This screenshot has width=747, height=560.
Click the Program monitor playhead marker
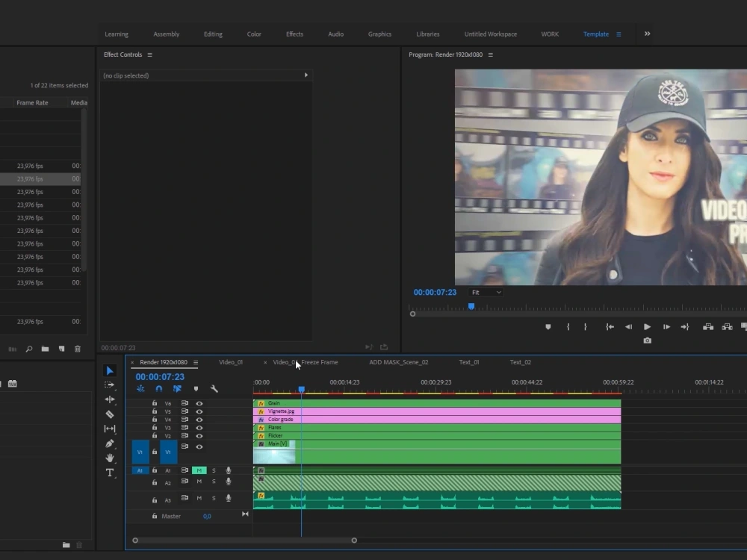(471, 307)
